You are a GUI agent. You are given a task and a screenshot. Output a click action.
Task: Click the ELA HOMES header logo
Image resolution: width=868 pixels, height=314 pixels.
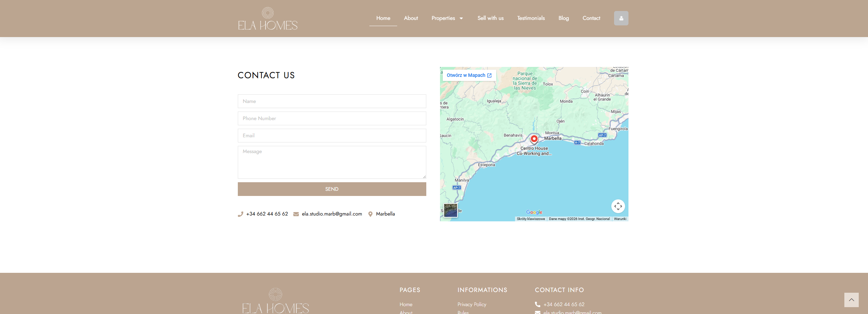268,19
